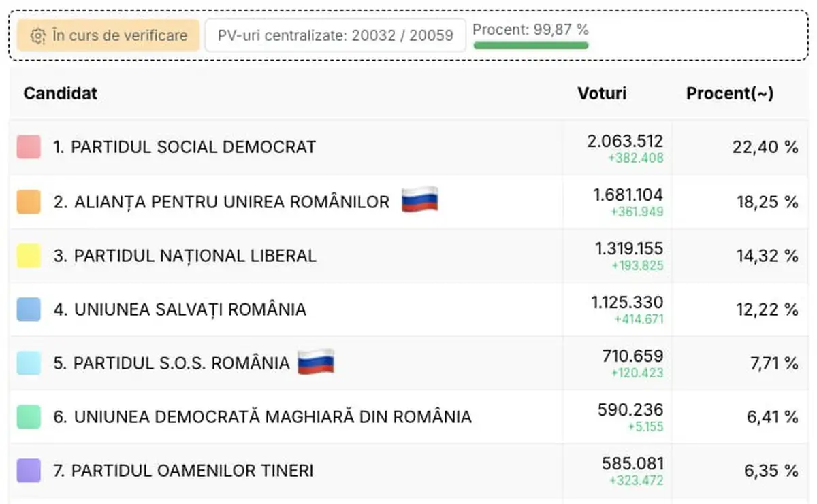Sort by the Candidat column header

click(61, 93)
